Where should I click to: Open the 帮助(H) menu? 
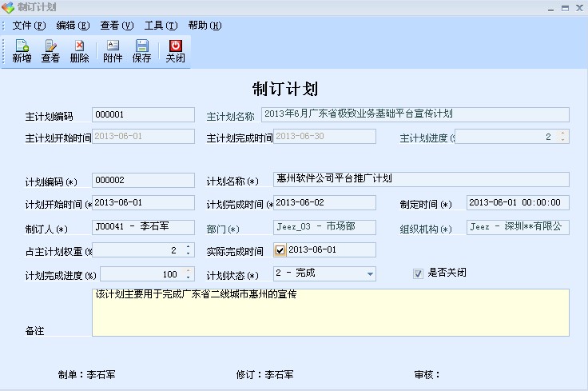pyautogui.click(x=205, y=26)
